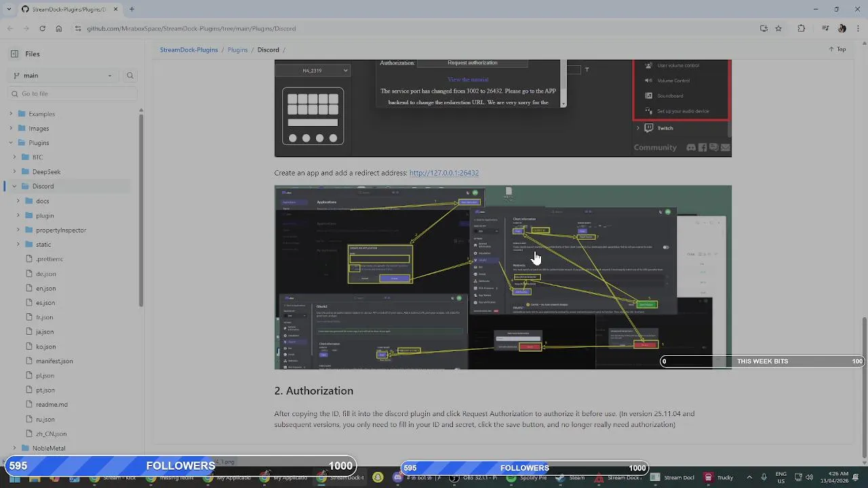Image resolution: width=868 pixels, height=488 pixels.
Task: Click the Discord breadcrumb
Action: [268, 49]
